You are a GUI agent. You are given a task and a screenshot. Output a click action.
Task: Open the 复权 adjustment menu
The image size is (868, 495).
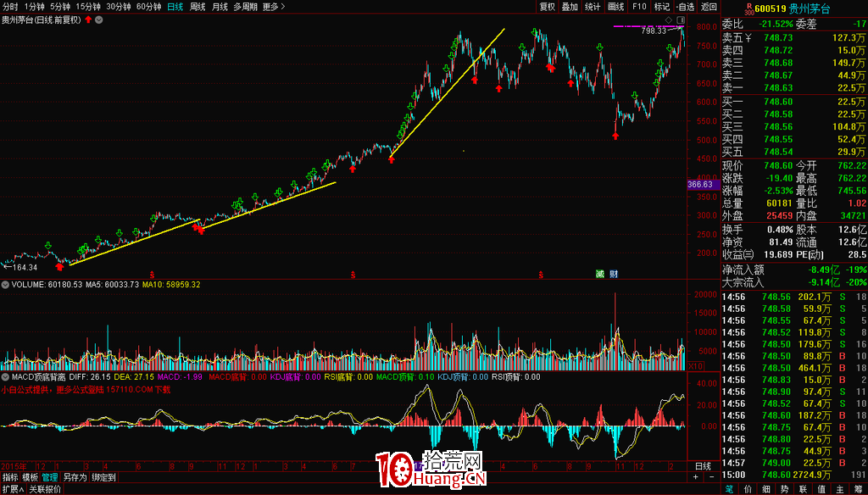click(548, 7)
